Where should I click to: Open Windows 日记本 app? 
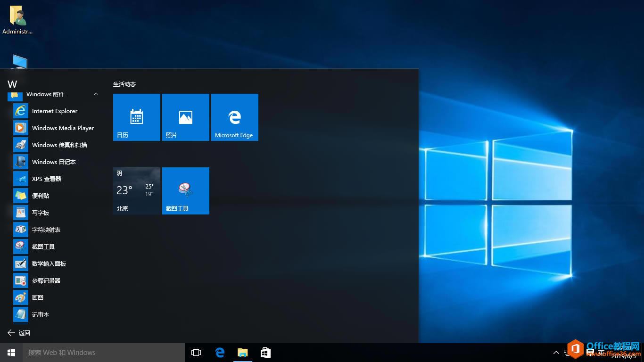point(55,162)
